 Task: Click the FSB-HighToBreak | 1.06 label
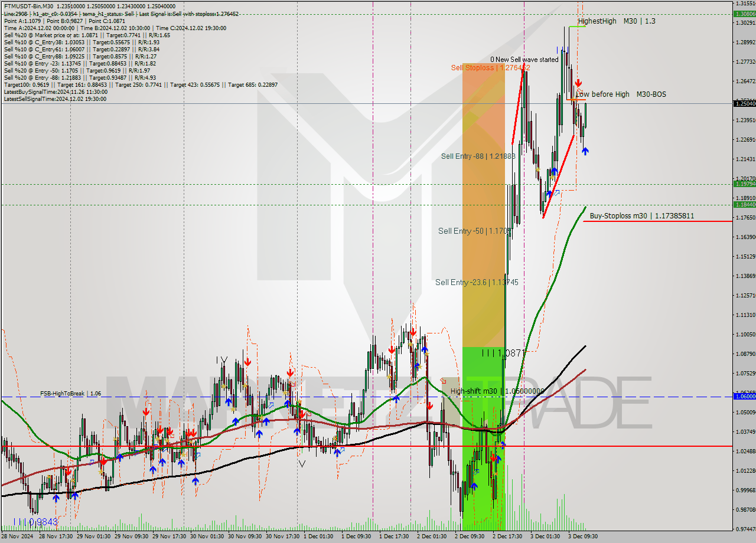click(x=70, y=393)
